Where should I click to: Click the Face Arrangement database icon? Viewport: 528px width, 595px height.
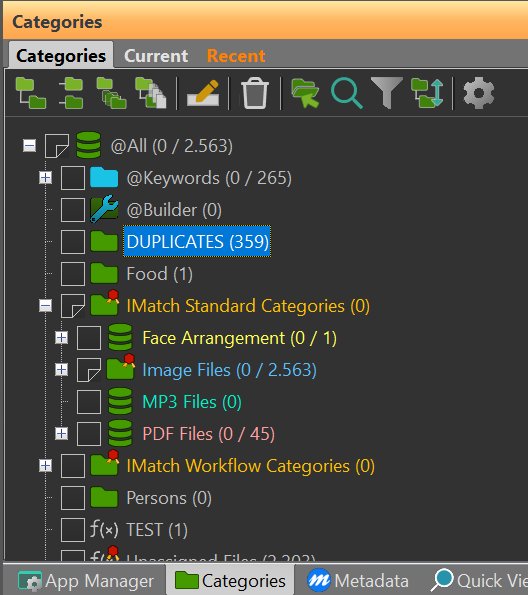point(120,337)
